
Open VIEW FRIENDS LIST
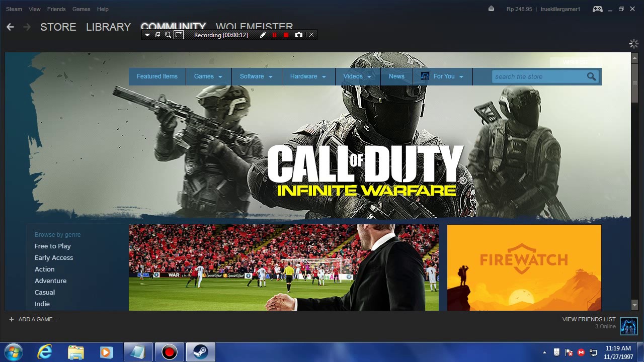click(x=589, y=319)
